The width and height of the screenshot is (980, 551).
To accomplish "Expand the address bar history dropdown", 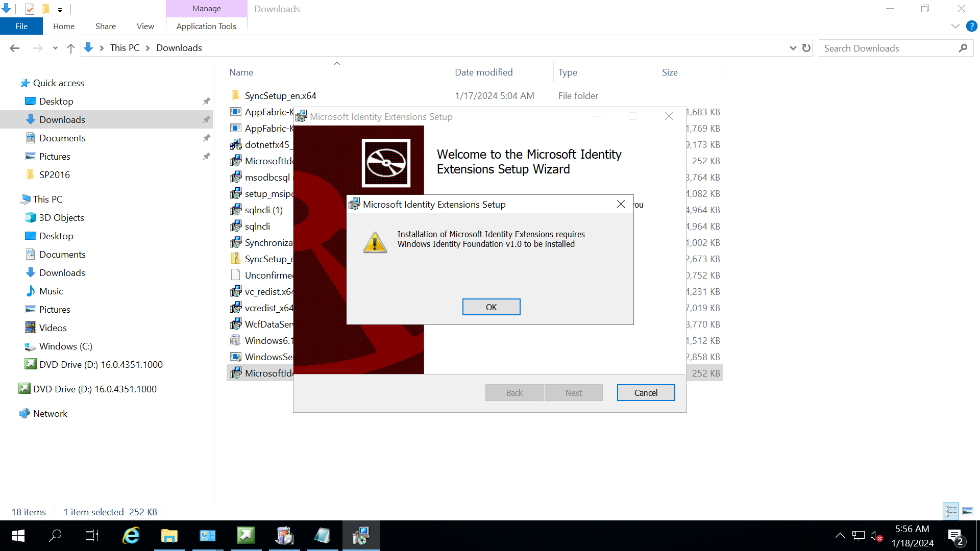I will pyautogui.click(x=793, y=48).
